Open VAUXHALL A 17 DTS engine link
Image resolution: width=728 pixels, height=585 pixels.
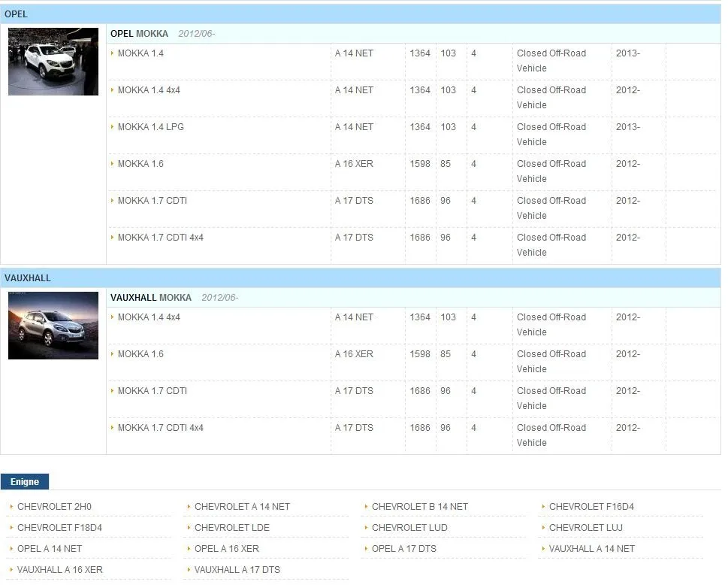237,570
